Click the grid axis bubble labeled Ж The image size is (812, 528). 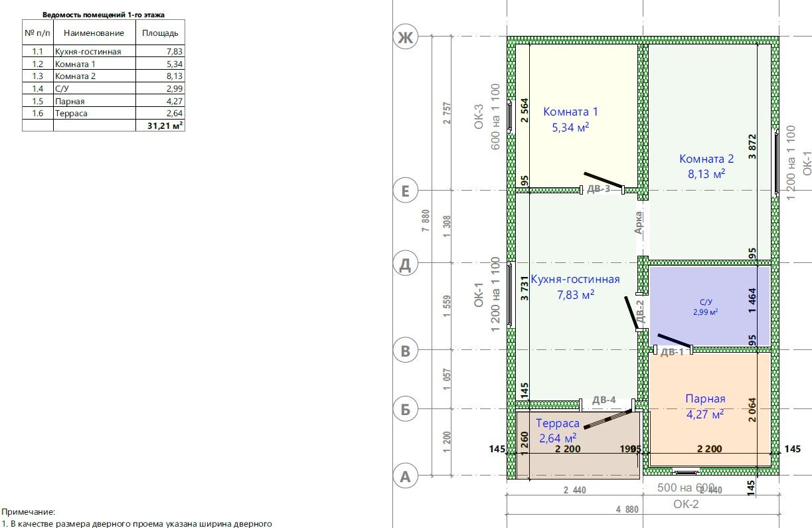coord(404,39)
